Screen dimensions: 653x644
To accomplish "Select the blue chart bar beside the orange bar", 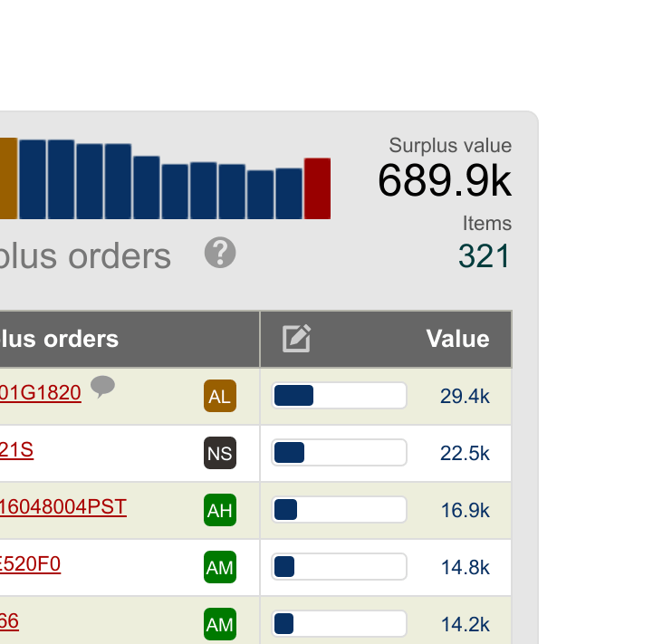I will point(33,179).
